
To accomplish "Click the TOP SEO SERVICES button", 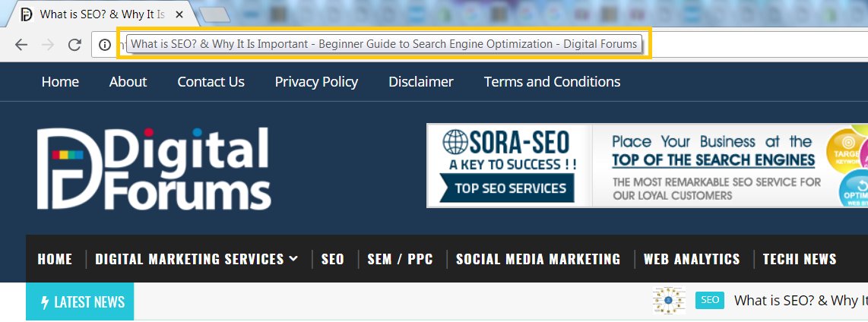I will (507, 188).
